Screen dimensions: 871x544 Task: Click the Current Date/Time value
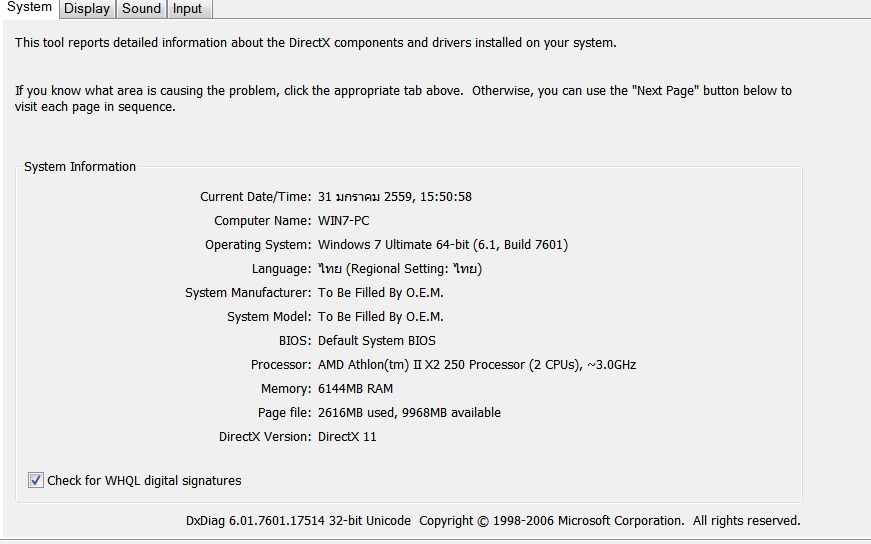click(394, 197)
